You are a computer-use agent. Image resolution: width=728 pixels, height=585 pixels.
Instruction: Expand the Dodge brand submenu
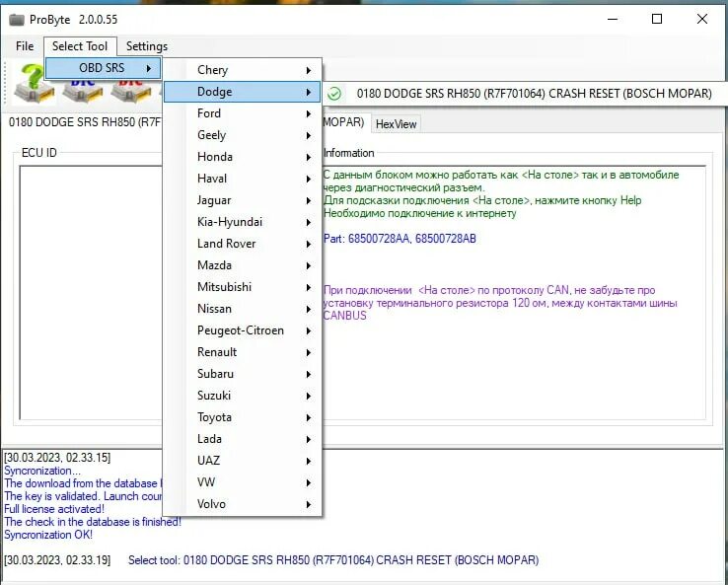(x=242, y=92)
